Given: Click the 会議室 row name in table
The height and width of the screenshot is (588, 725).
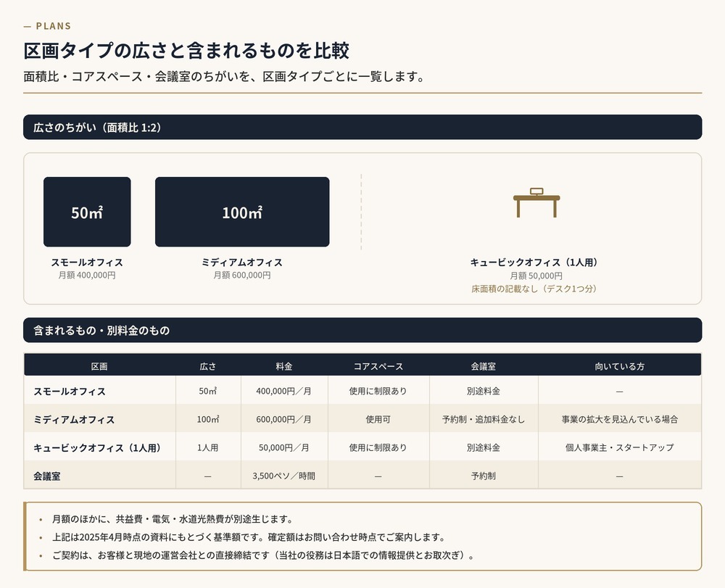Looking at the screenshot, I should pyautogui.click(x=46, y=476).
